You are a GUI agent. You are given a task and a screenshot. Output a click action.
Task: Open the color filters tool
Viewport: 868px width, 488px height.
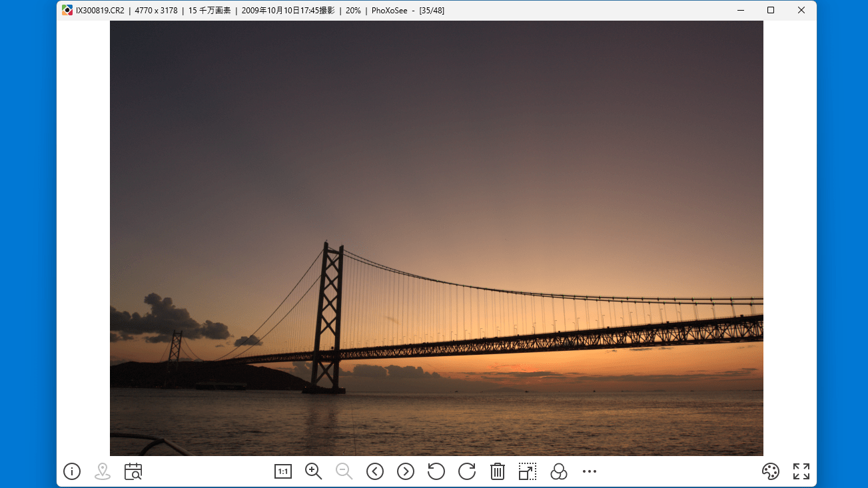[559, 471]
